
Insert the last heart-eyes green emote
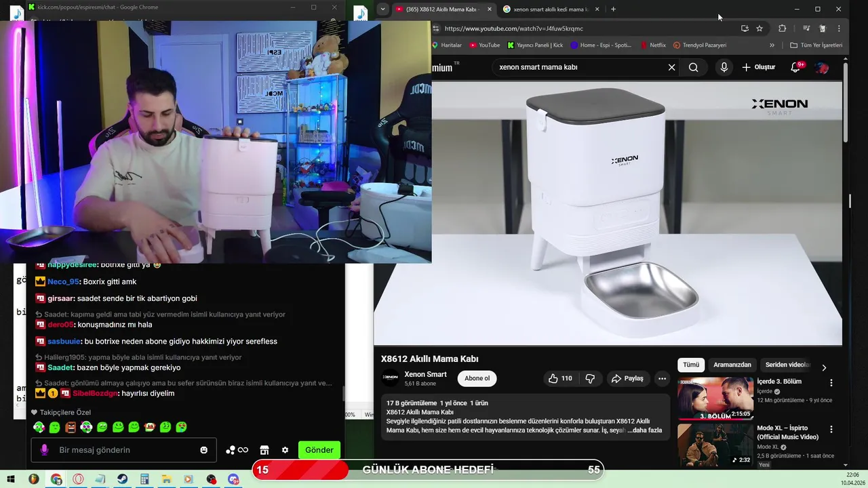click(x=182, y=427)
